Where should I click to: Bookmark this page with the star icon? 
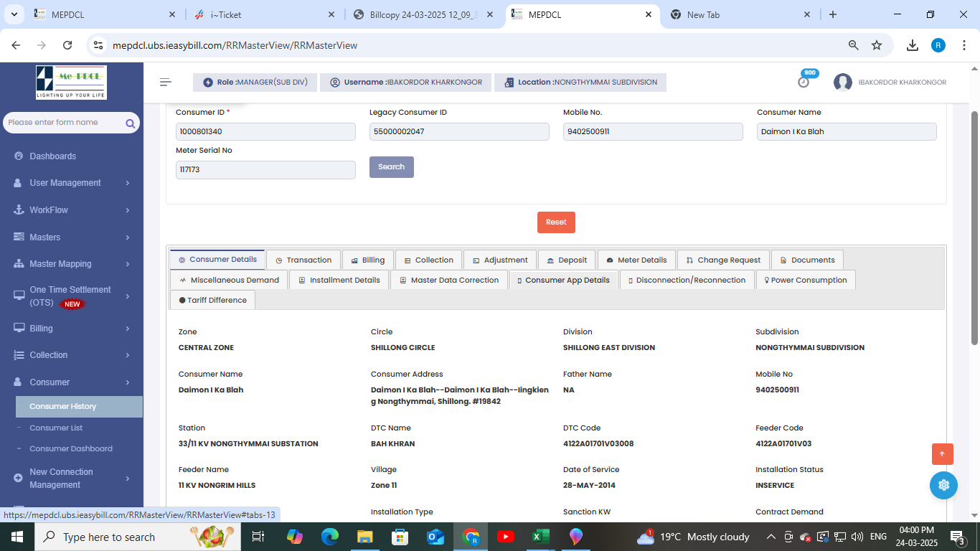coord(877,45)
